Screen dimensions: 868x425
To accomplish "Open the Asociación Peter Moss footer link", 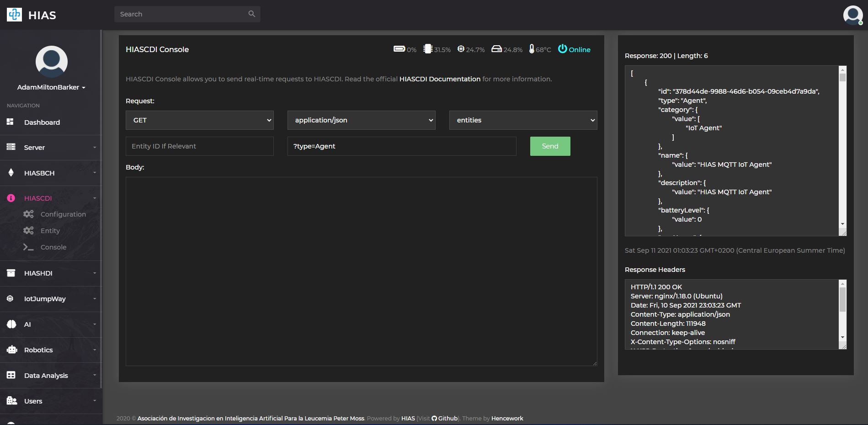I will click(251, 418).
